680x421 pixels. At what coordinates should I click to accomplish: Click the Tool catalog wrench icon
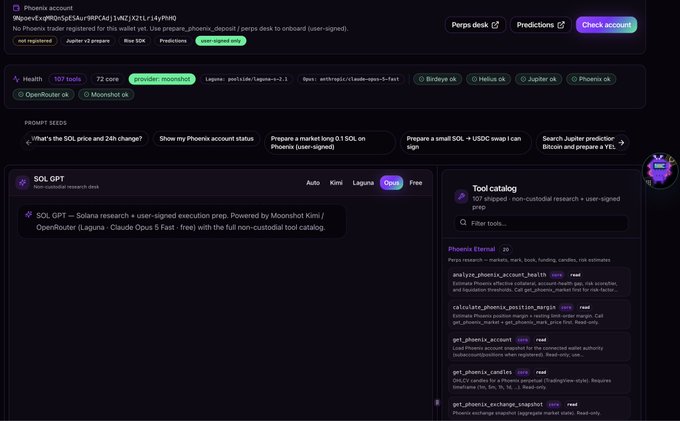pyautogui.click(x=461, y=196)
